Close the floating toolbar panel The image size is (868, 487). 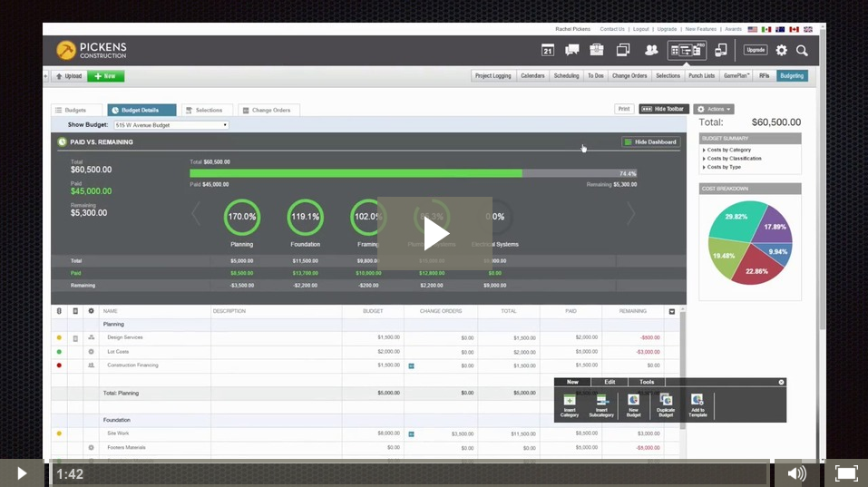(781, 382)
